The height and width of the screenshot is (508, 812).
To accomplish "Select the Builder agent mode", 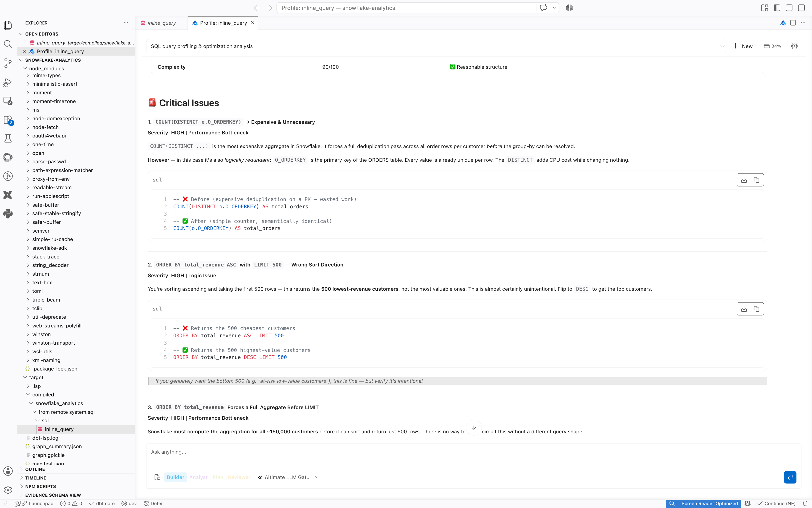I will [175, 477].
